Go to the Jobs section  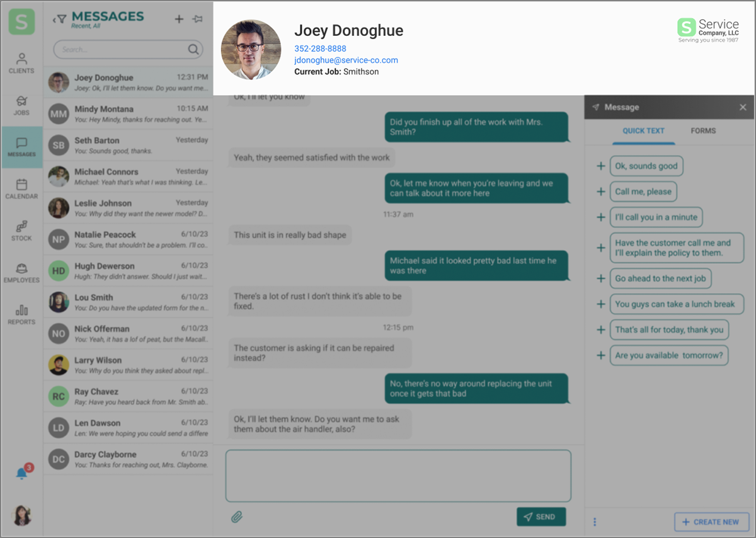click(x=21, y=105)
